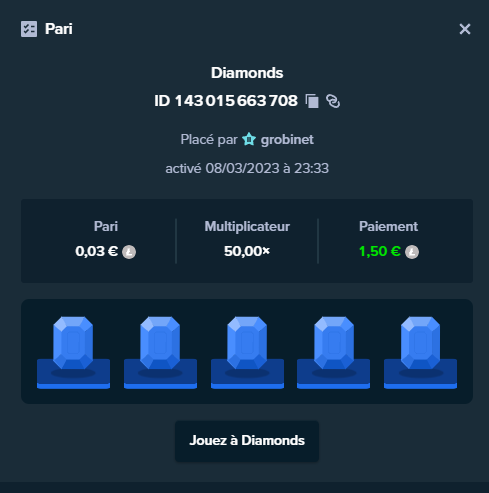489x493 pixels.
Task: Open the grobinet user profile
Action: pos(287,140)
